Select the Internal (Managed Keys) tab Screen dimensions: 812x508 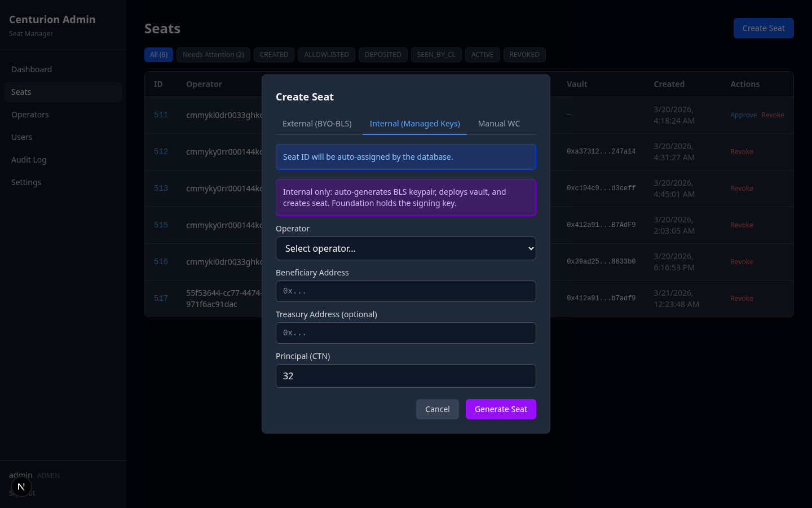(414, 124)
